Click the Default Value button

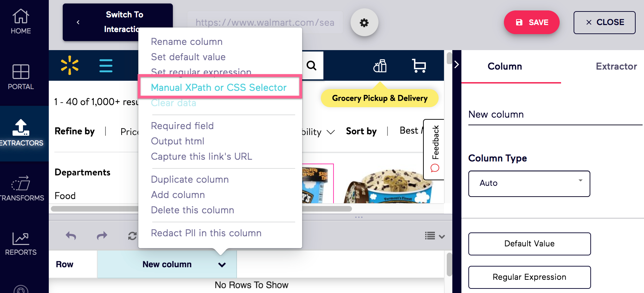tap(529, 244)
